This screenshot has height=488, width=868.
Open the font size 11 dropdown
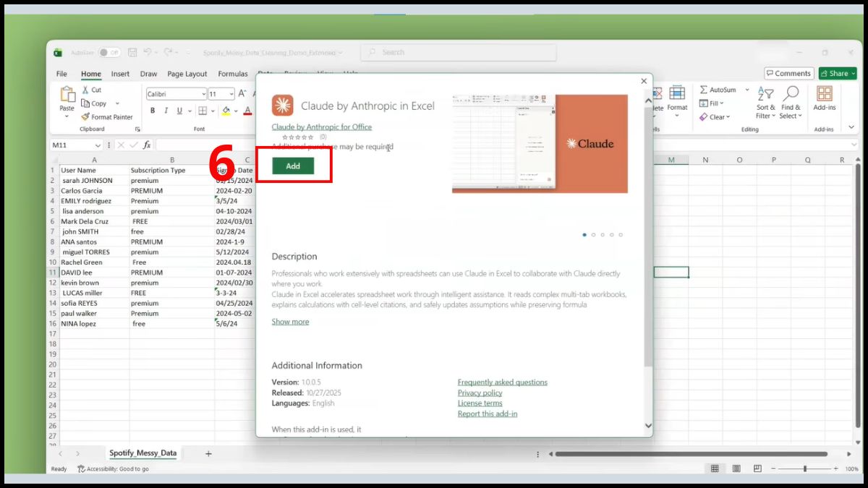[x=231, y=94]
